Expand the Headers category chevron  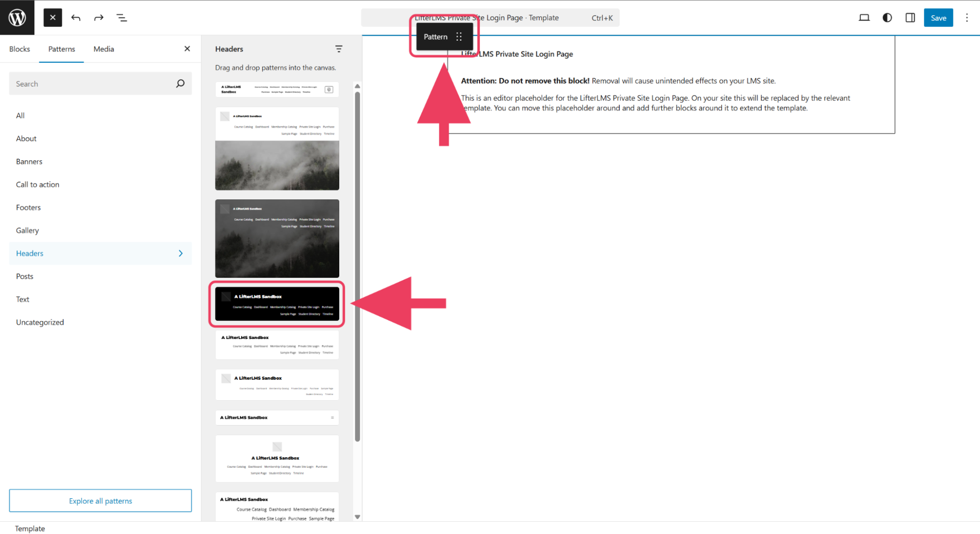(x=180, y=253)
